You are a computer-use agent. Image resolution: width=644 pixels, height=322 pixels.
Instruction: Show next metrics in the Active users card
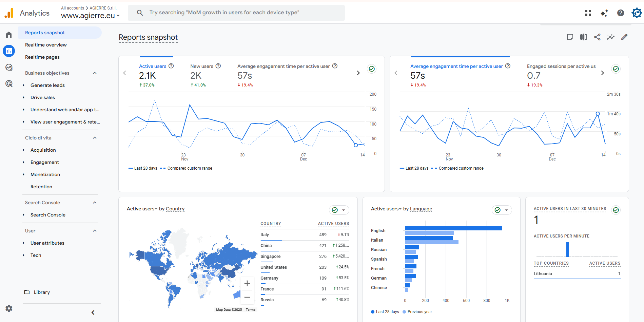tap(358, 73)
